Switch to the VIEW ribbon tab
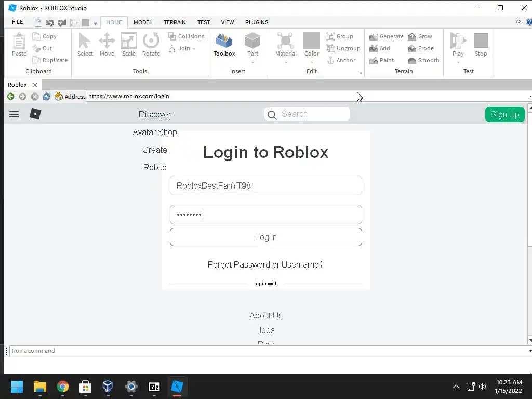Screen dimensions: 532x399 tap(228, 22)
